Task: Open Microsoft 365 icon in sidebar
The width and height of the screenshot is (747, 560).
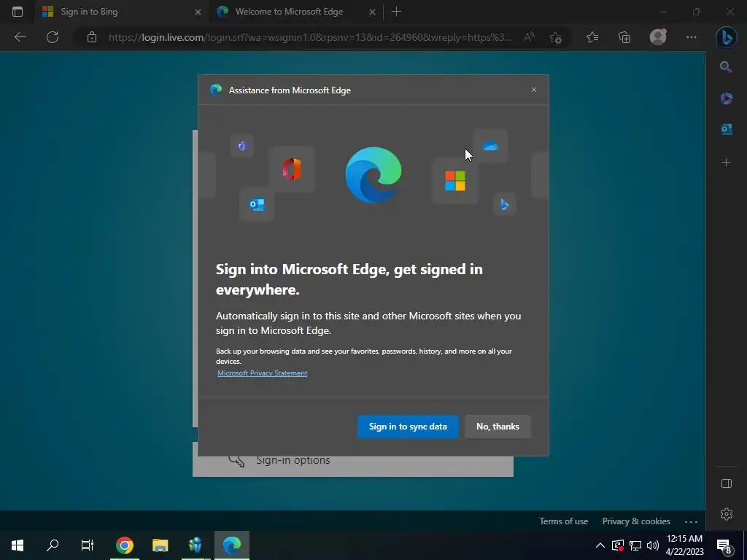Action: 726,98
